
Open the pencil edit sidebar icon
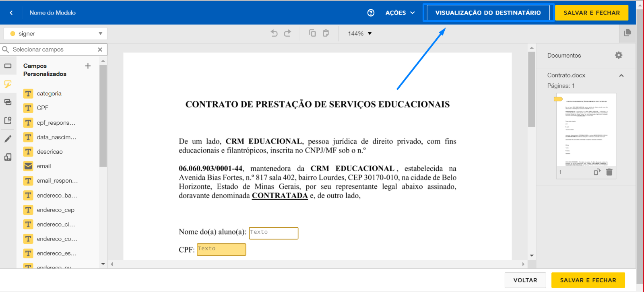point(8,139)
